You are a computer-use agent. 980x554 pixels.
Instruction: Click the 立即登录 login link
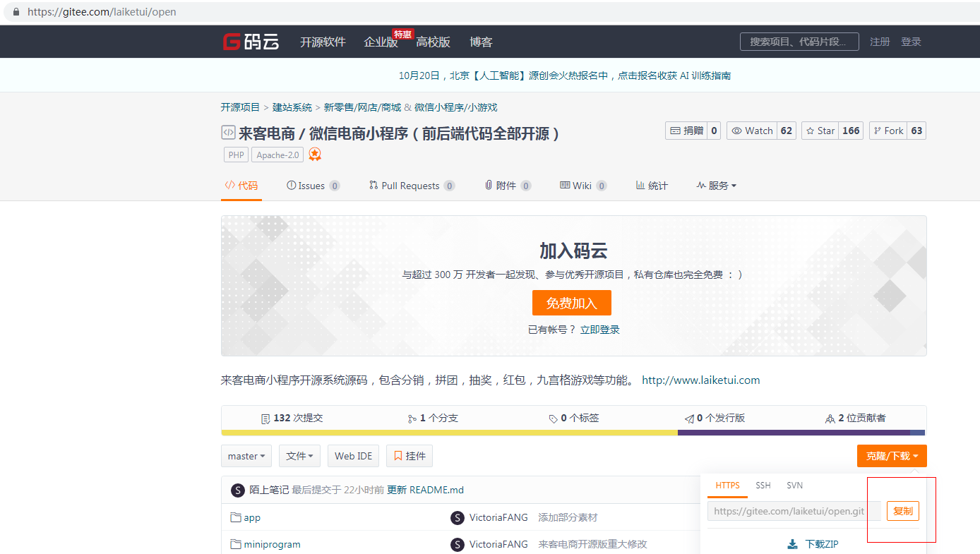(600, 330)
